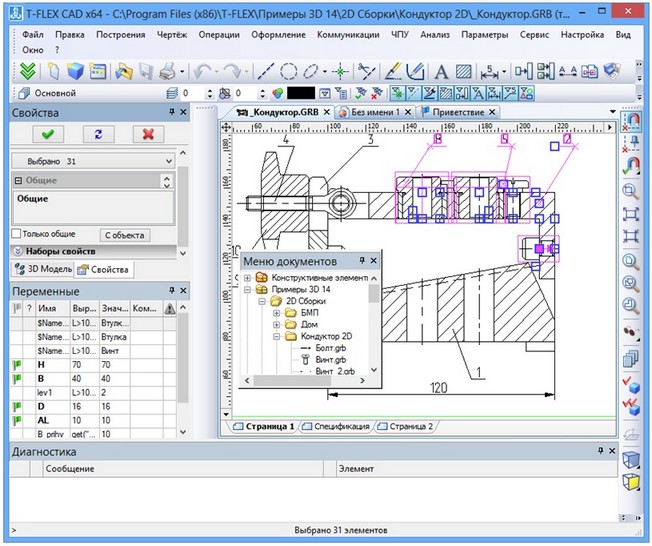Image resolution: width=652 pixels, height=546 pixels.
Task: Toggle the 'Только общие' checkbox
Action: [16, 234]
